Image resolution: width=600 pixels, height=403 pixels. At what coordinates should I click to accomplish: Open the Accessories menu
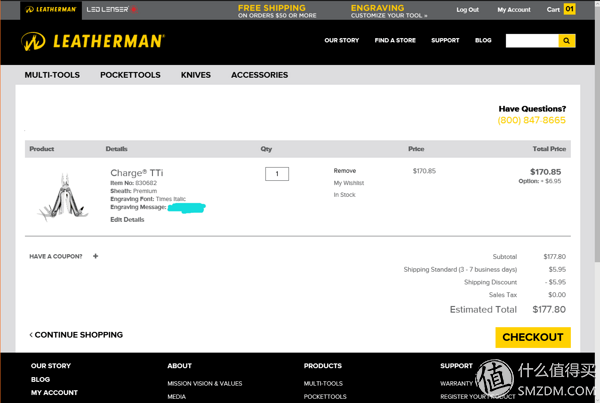click(259, 75)
